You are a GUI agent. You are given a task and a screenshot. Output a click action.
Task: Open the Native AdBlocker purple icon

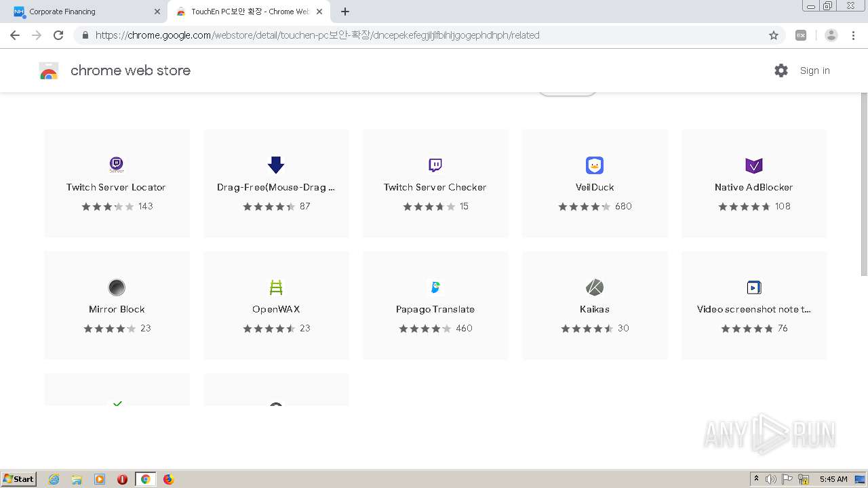(754, 165)
